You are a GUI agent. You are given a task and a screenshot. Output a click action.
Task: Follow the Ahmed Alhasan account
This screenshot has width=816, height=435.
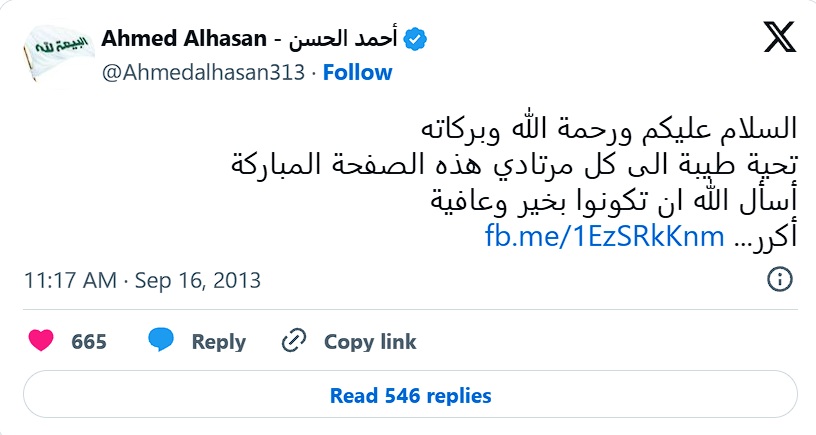tap(358, 72)
